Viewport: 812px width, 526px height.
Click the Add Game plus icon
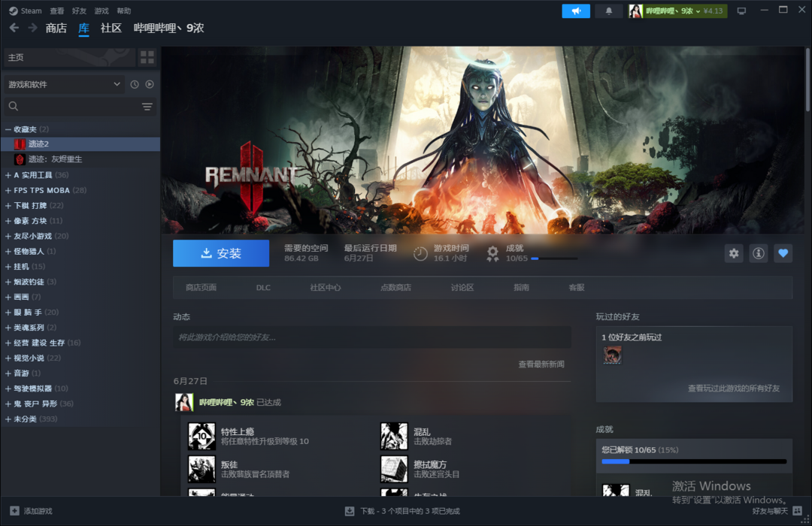tap(14, 511)
